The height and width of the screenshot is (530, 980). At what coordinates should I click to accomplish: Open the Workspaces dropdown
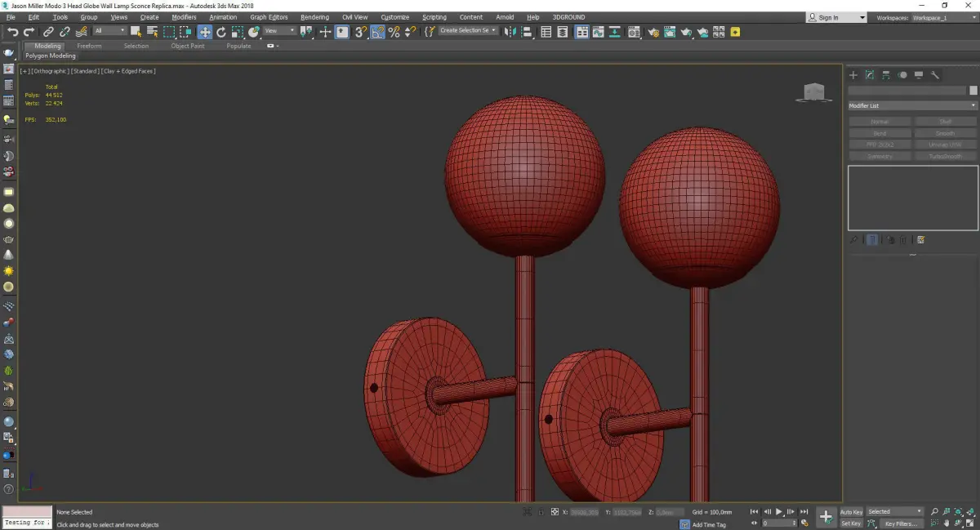pos(943,17)
